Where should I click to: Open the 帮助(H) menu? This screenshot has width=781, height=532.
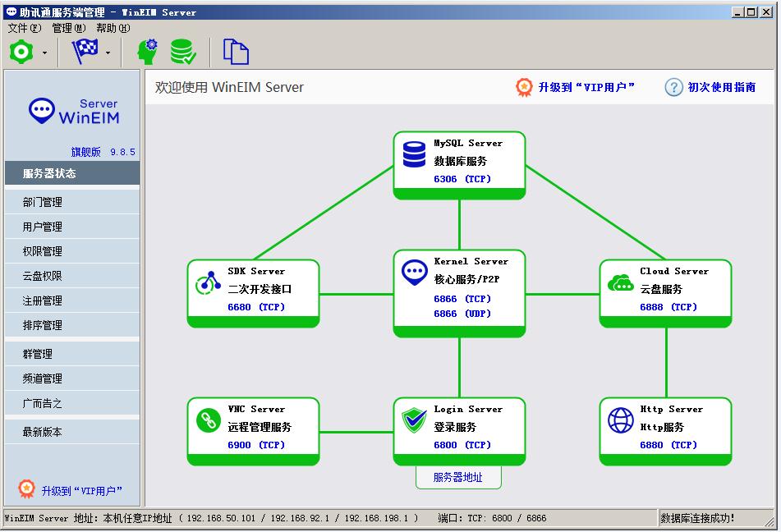coord(113,28)
